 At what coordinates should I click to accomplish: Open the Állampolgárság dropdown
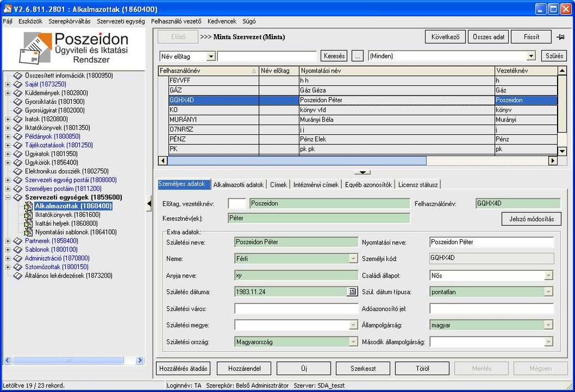coord(549,325)
